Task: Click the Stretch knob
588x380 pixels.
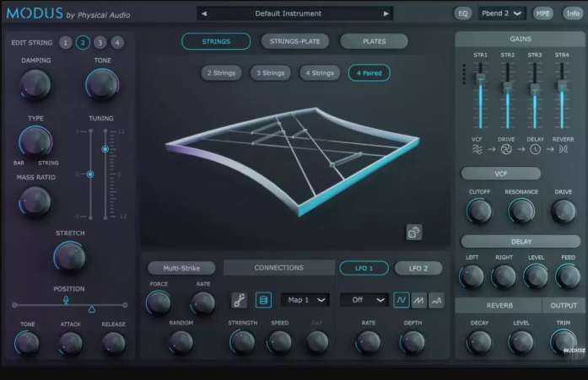Action: tap(70, 257)
